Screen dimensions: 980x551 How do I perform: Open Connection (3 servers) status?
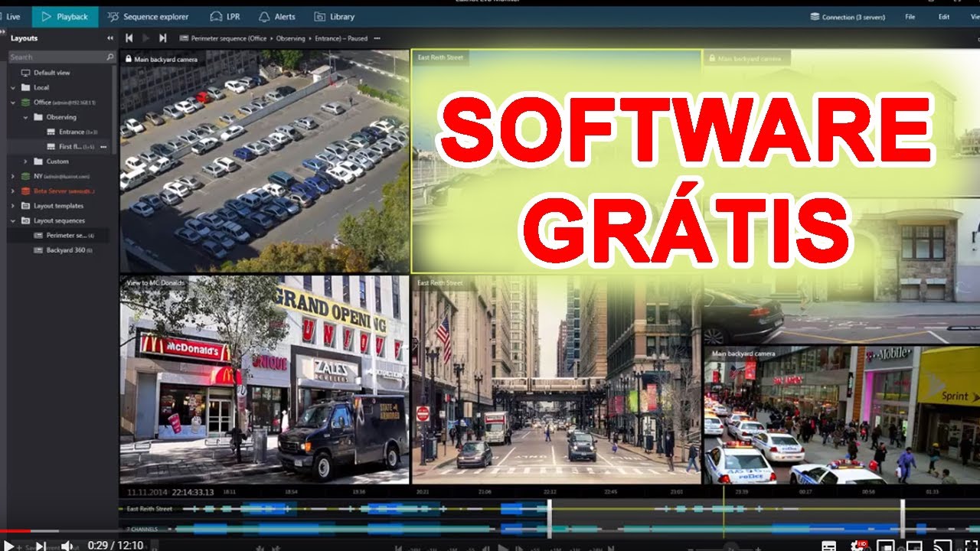(x=846, y=16)
